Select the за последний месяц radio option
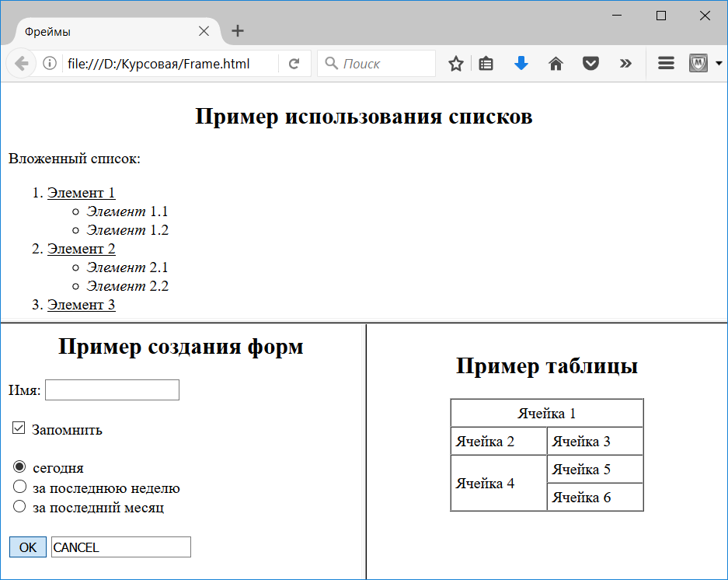The image size is (728, 580). click(x=19, y=506)
